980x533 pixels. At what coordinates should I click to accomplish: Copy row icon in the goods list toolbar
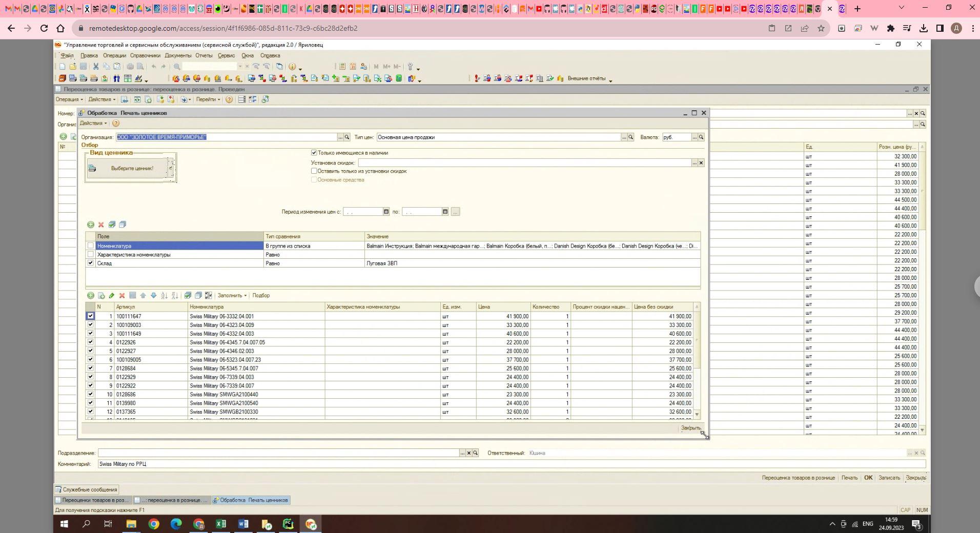click(x=101, y=296)
